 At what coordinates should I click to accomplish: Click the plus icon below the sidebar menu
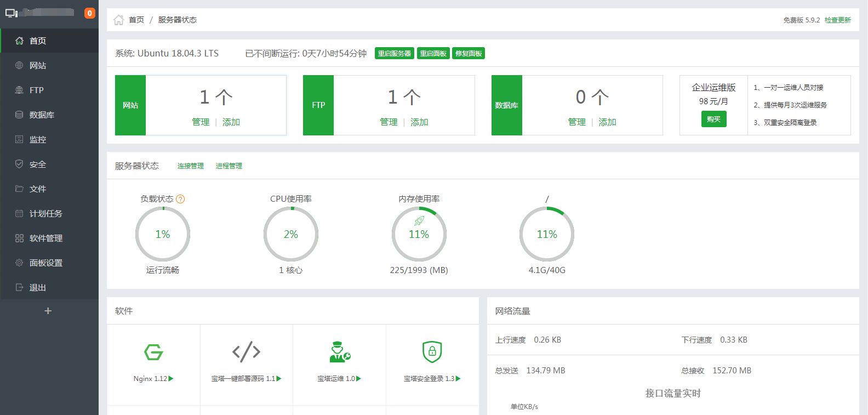(x=48, y=311)
